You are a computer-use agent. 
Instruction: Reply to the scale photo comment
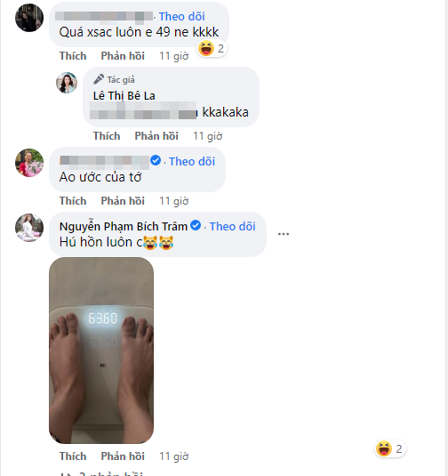(123, 456)
